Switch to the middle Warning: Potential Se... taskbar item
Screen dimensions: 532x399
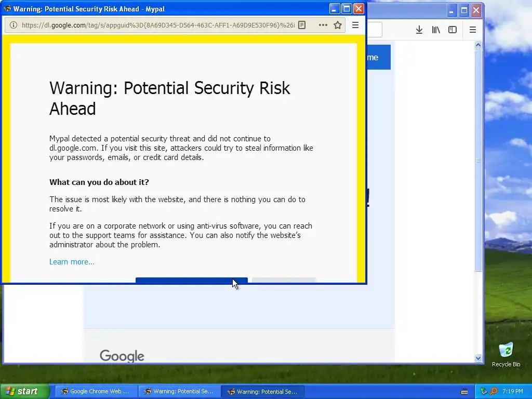pyautogui.click(x=179, y=391)
